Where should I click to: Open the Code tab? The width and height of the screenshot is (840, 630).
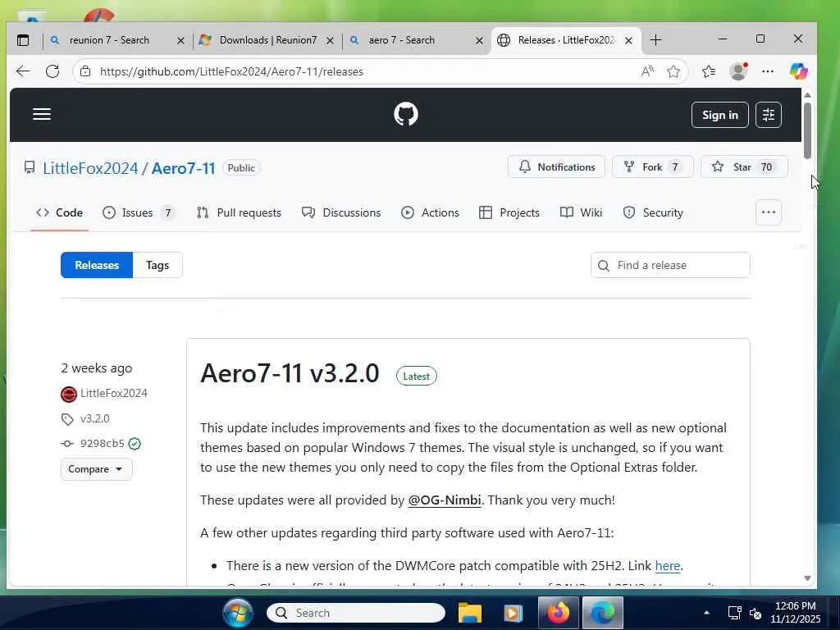pos(59,212)
